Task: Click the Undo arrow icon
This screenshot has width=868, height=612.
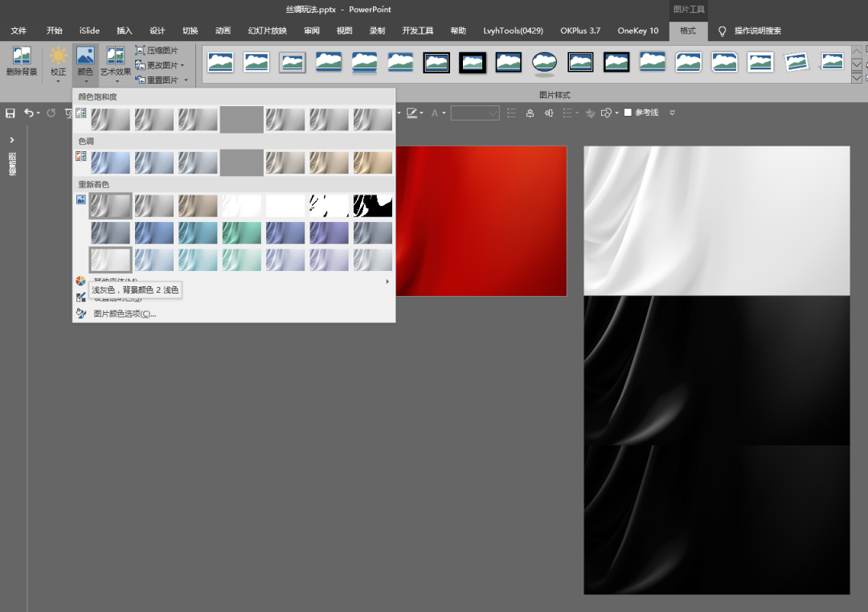Action: [29, 113]
